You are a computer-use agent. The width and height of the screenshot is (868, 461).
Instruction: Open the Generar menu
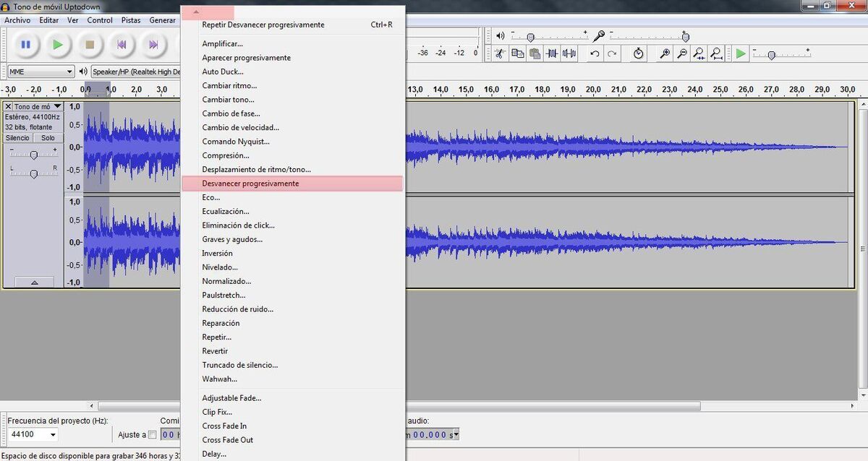[163, 20]
